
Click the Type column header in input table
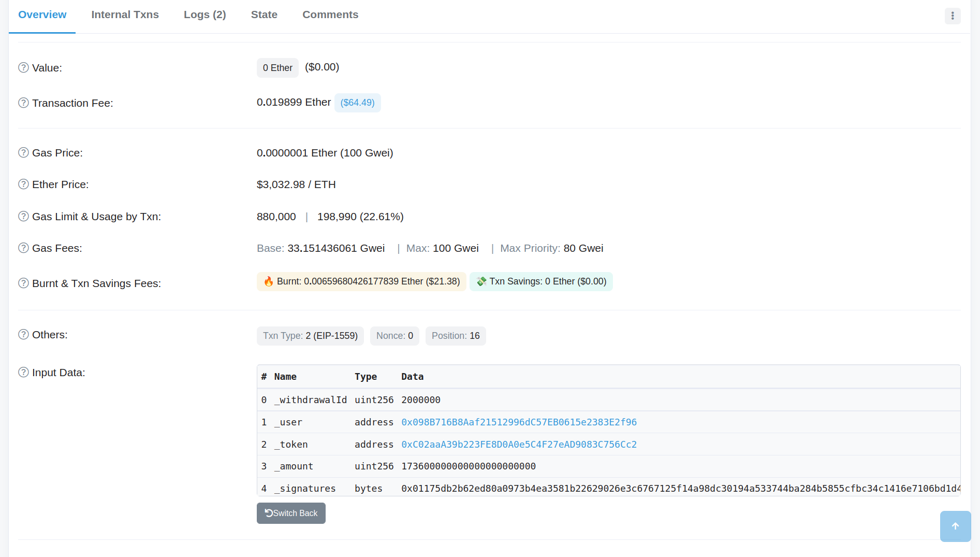click(x=365, y=377)
